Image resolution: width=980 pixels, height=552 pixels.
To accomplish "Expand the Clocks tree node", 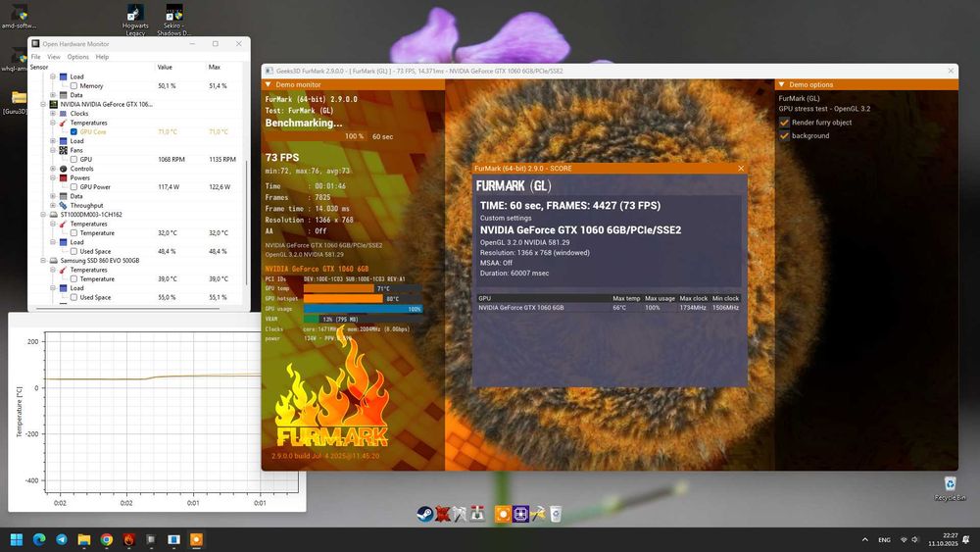I will (53, 114).
